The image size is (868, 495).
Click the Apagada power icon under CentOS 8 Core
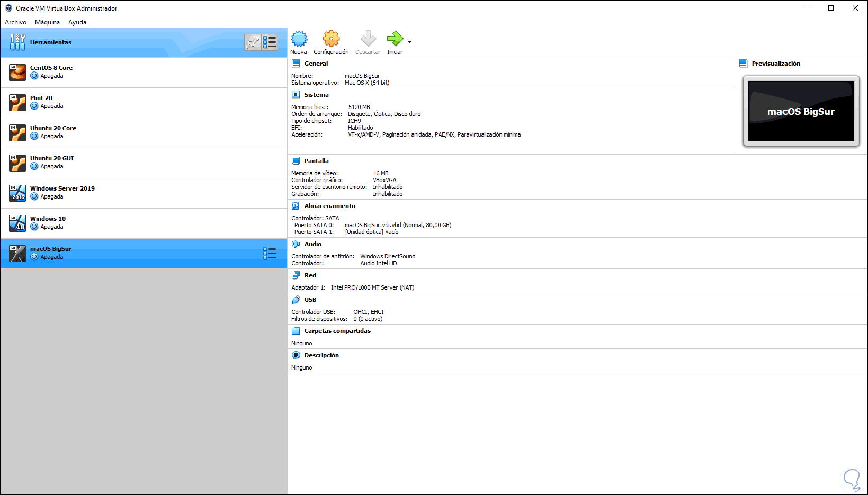point(34,76)
